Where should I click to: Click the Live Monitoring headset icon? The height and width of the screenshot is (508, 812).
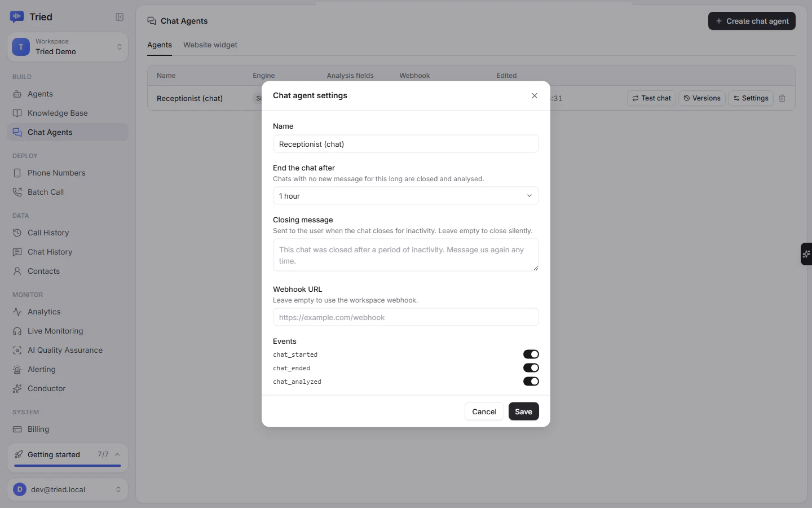point(17,331)
